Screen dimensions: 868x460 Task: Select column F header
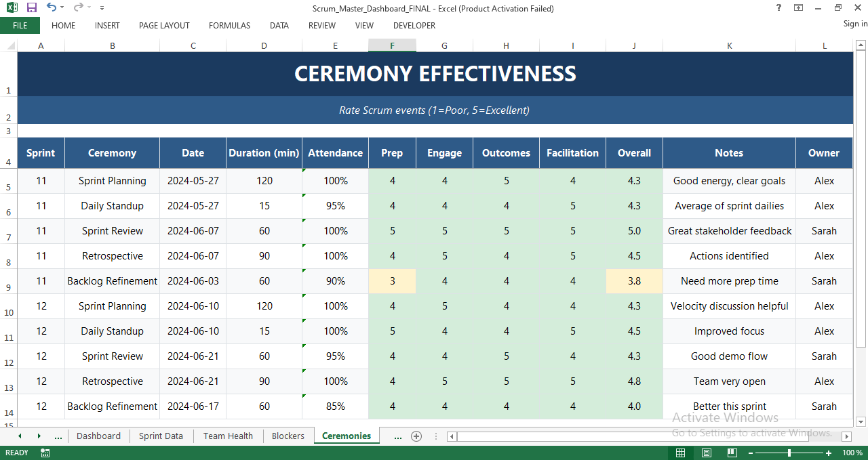click(x=392, y=45)
